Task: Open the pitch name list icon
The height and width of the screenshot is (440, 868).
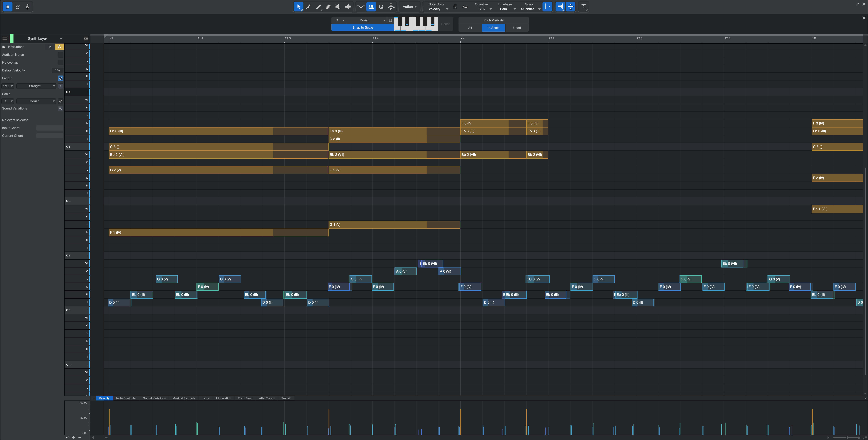Action: click(x=86, y=38)
